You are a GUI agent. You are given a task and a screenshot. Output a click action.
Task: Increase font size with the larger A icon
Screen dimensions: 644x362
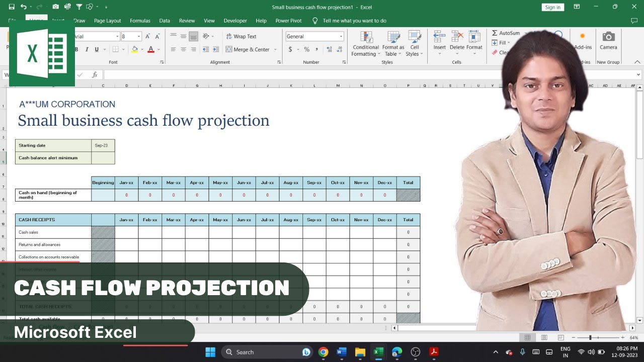point(148,36)
